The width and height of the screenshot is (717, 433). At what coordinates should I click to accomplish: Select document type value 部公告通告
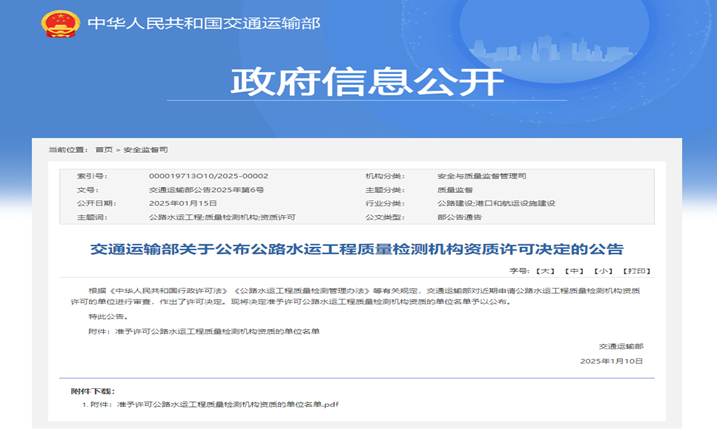(x=459, y=217)
